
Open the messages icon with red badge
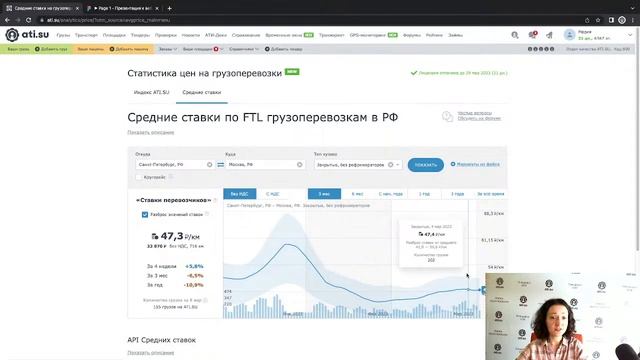532,35
